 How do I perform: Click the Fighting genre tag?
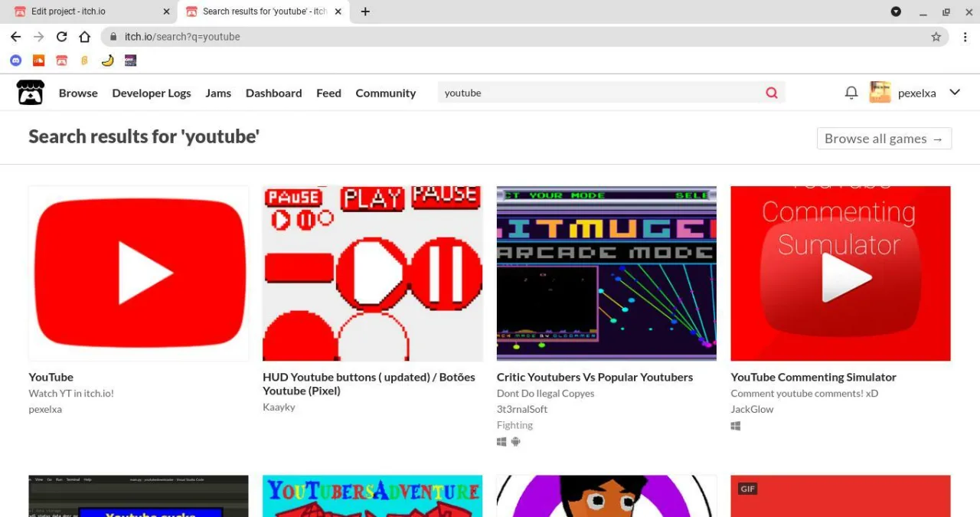[x=514, y=425]
